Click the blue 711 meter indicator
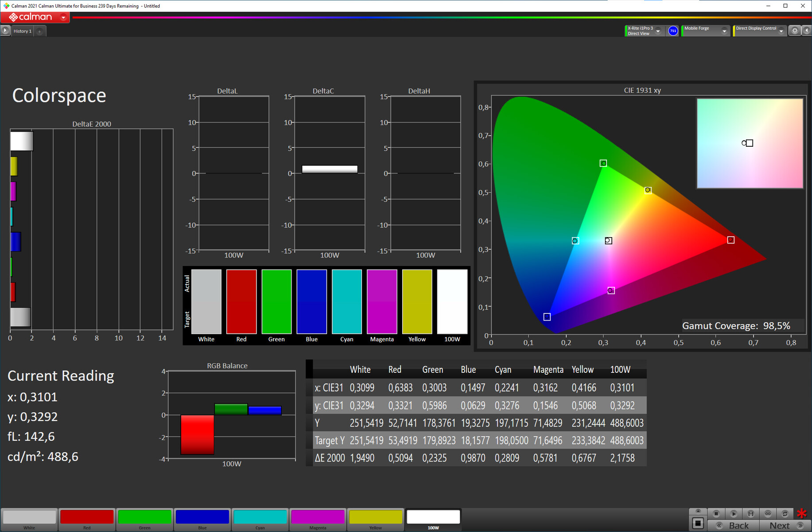 pos(673,31)
